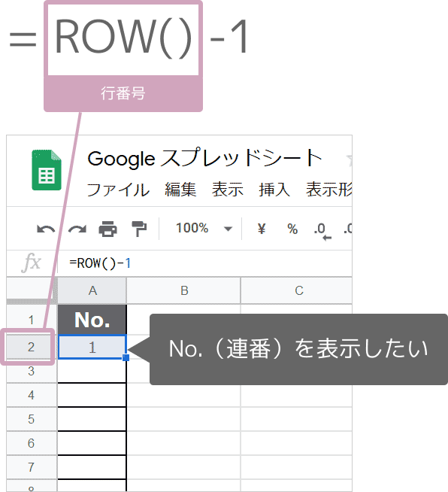
Task: Select row 6 header
Action: tap(32, 443)
